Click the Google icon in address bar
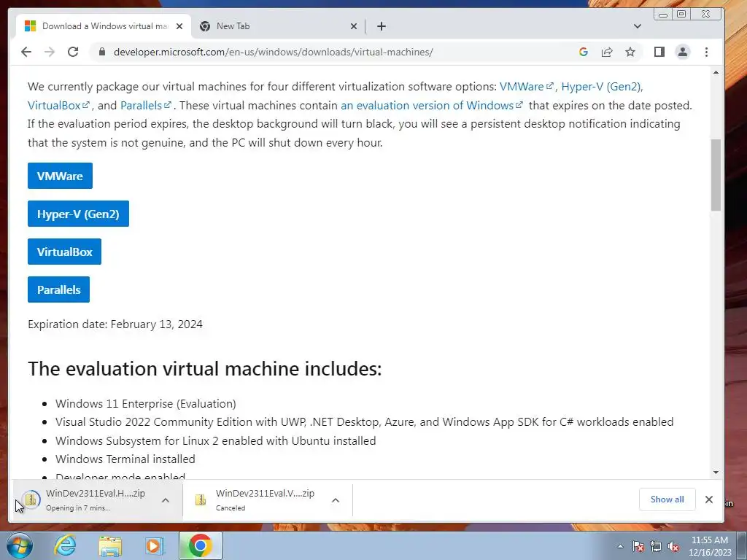 (583, 52)
